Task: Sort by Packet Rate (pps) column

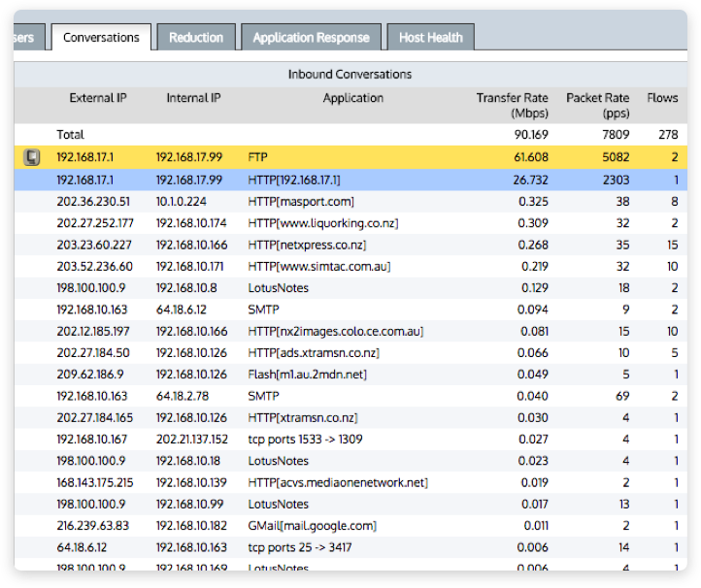Action: [x=597, y=105]
